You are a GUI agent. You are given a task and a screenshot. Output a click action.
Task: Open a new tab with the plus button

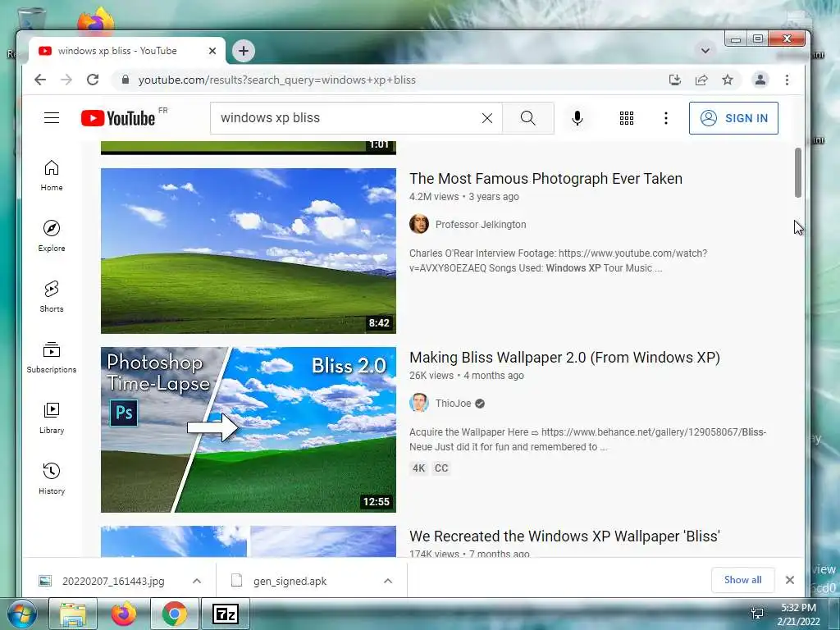[x=244, y=51]
